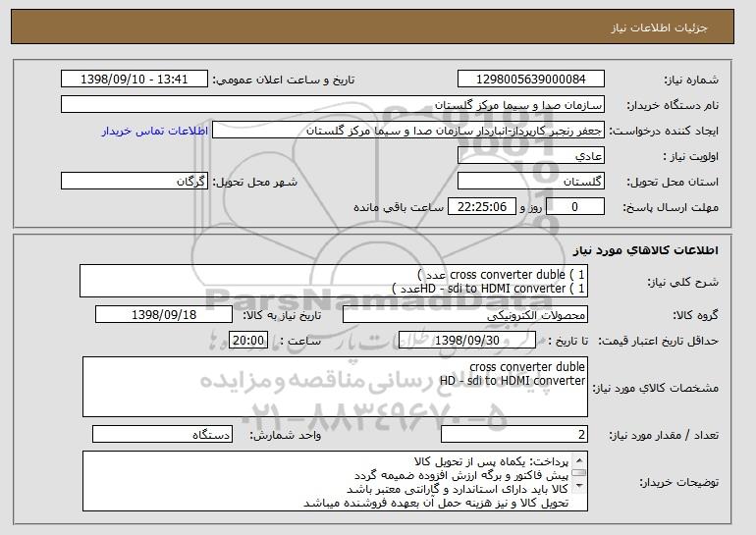This screenshot has width=756, height=535.
Task: Click the label مشخصات کالای مورد نیاز
Action: pyautogui.click(x=655, y=388)
